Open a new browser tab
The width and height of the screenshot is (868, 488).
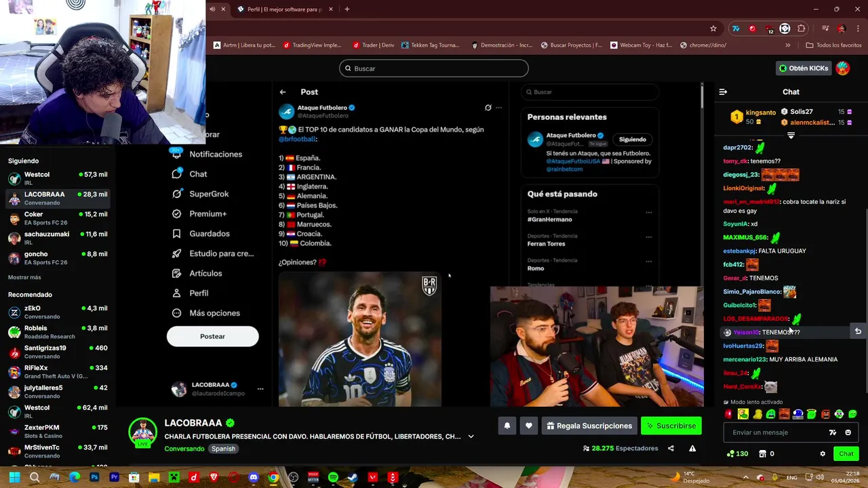click(347, 9)
